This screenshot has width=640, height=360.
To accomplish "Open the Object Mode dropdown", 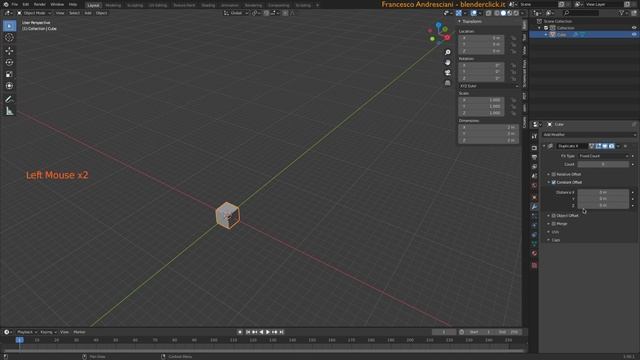I will click(x=34, y=13).
